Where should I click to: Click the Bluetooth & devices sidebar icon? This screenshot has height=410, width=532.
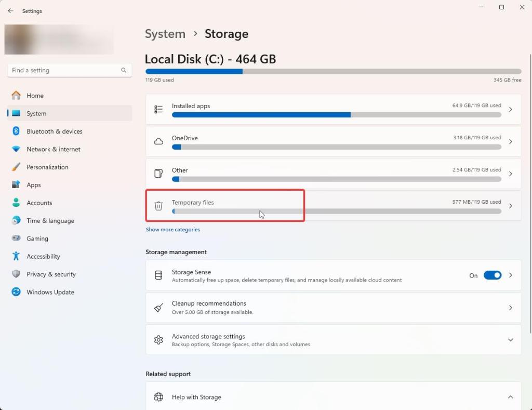coord(16,131)
